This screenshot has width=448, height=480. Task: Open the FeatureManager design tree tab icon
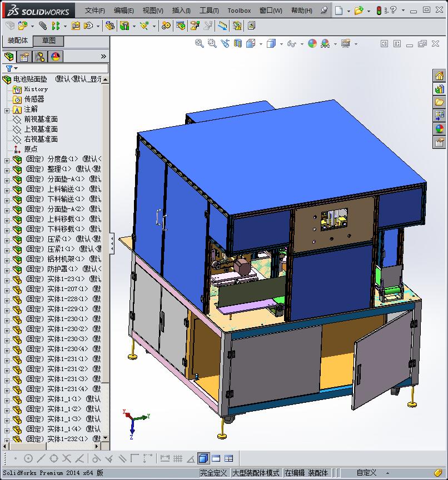[x=9, y=57]
